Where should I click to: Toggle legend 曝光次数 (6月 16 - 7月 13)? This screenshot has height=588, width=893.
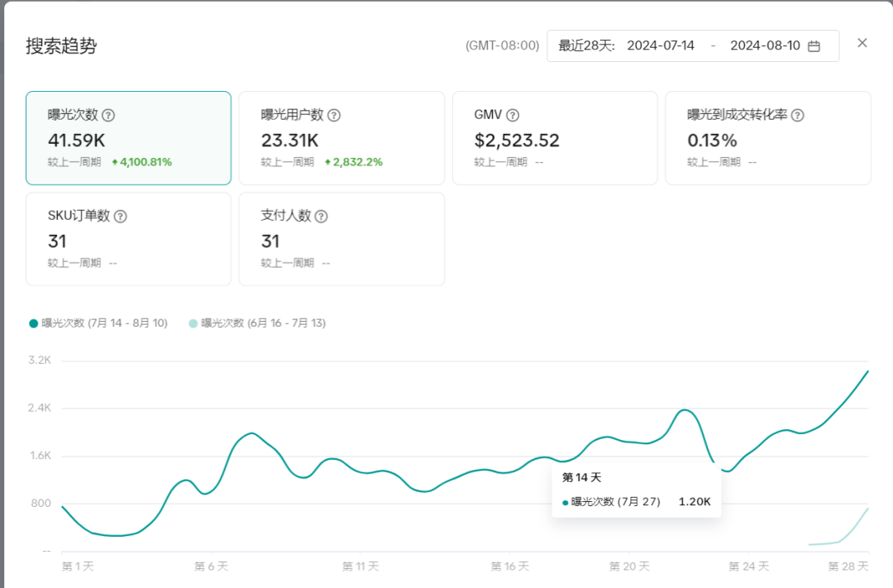click(257, 323)
